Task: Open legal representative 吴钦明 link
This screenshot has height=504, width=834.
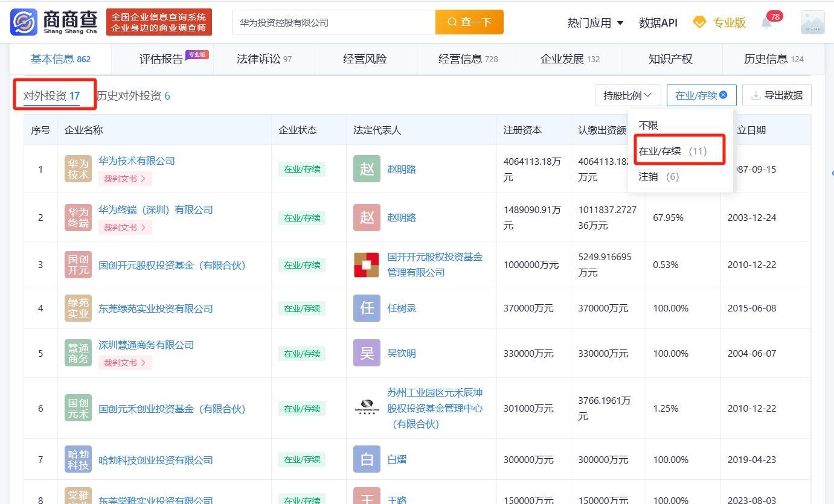Action: [402, 353]
